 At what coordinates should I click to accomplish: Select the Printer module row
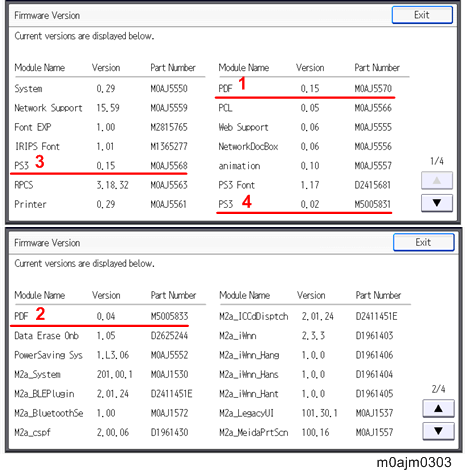(101, 204)
